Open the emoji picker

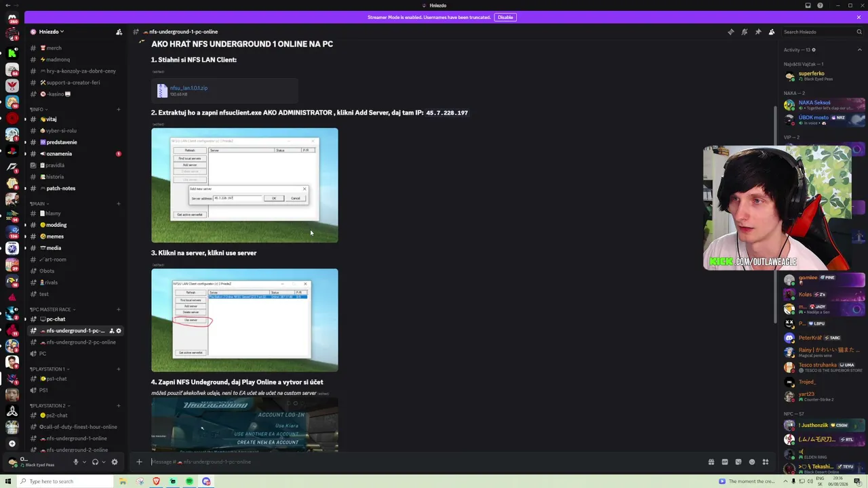click(x=752, y=462)
